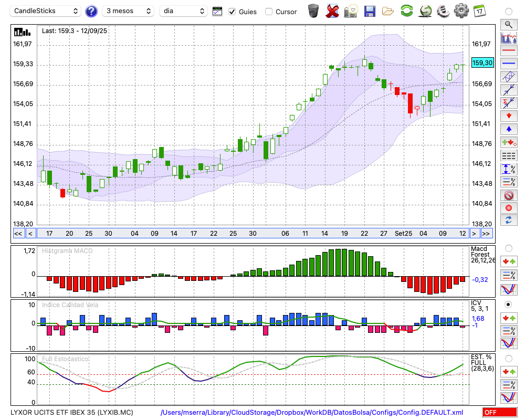Image resolution: width=525 pixels, height=420 pixels.
Task: Click the MACD panel indicator curve button
Action: point(509,289)
